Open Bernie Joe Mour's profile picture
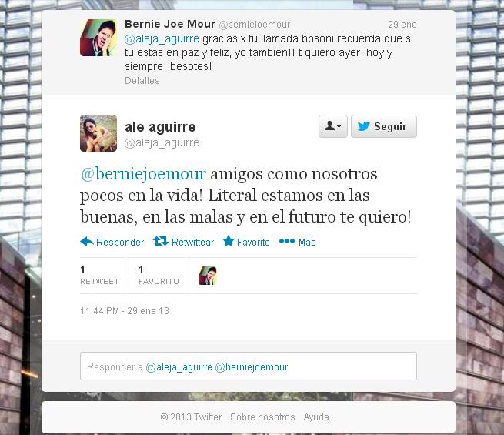The image size is (504, 435). coord(98,38)
